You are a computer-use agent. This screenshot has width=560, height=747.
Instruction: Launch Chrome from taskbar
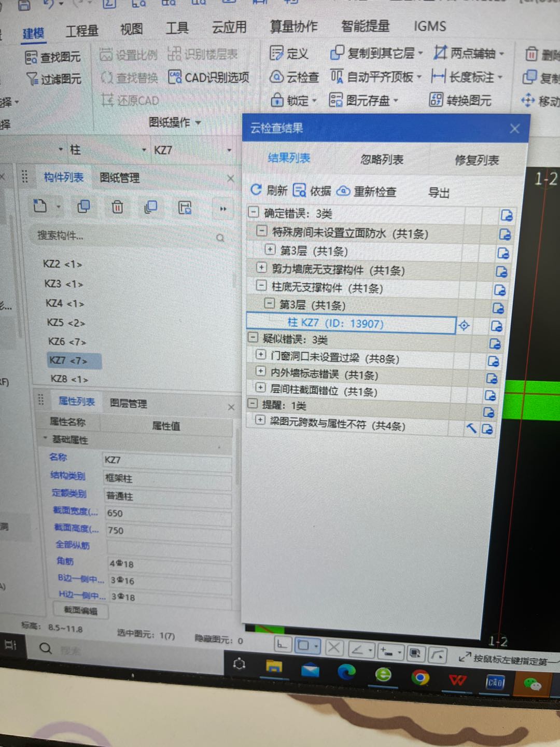pyautogui.click(x=420, y=676)
